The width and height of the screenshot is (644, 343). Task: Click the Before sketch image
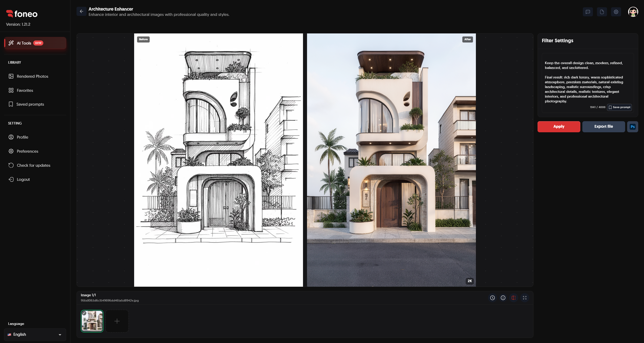pyautogui.click(x=218, y=160)
